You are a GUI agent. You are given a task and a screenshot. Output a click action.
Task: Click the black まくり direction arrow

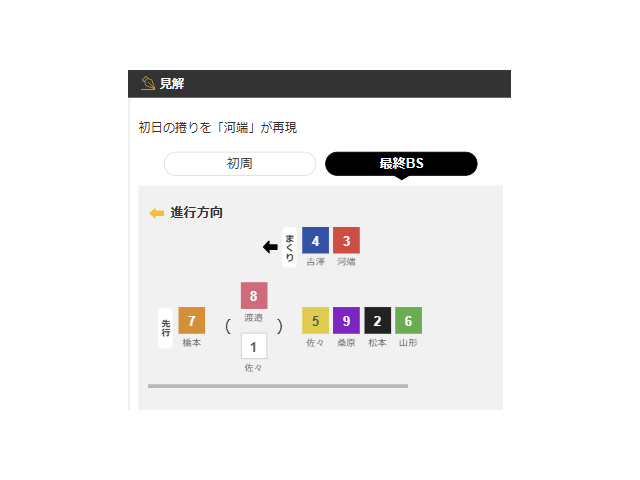[x=270, y=247]
